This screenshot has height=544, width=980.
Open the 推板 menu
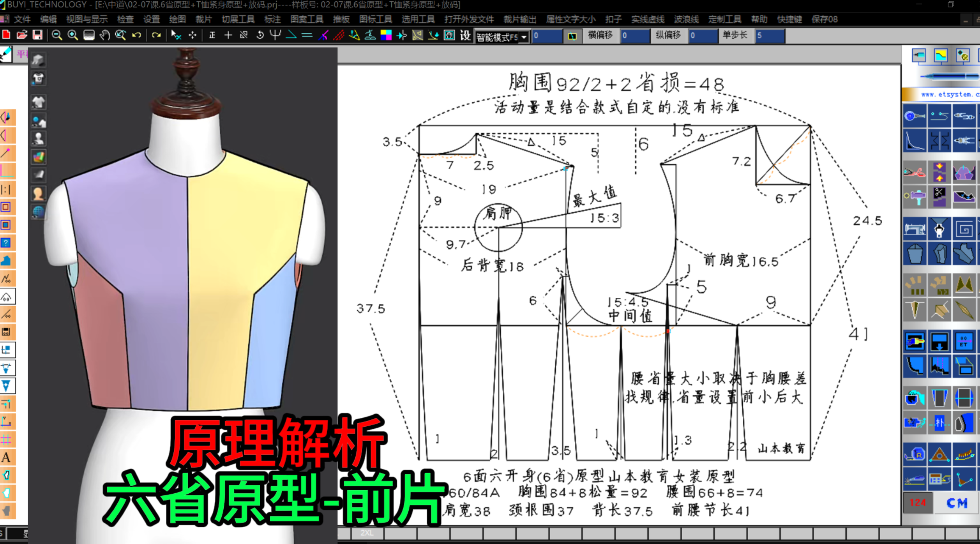tap(341, 19)
